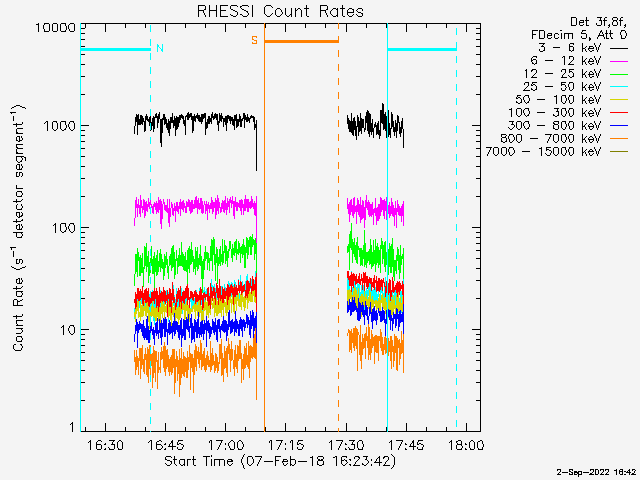
Task: Click the 100 y-axis tick label
Action: [x=64, y=228]
